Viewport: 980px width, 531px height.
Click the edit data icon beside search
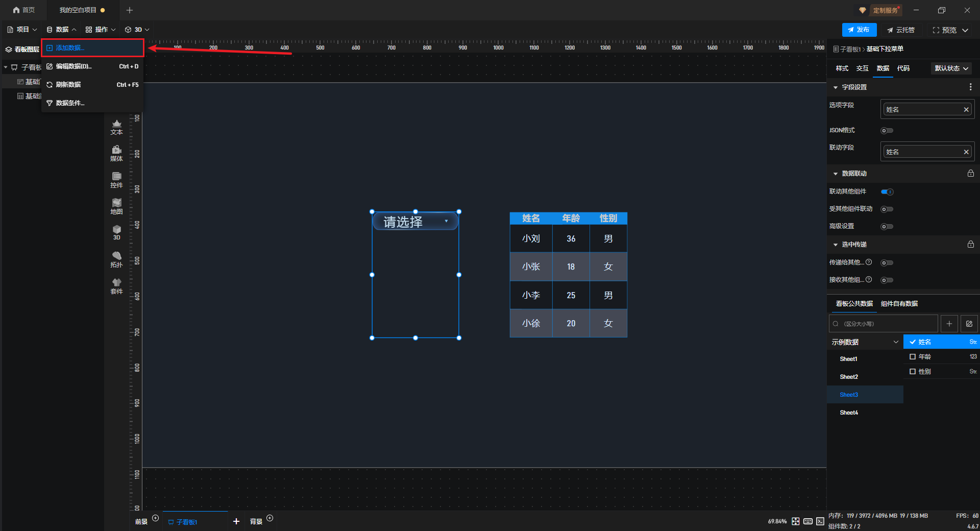pyautogui.click(x=969, y=324)
